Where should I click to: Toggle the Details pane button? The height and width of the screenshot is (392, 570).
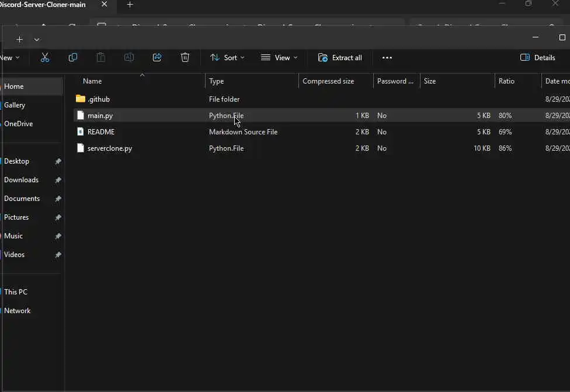[x=538, y=57]
